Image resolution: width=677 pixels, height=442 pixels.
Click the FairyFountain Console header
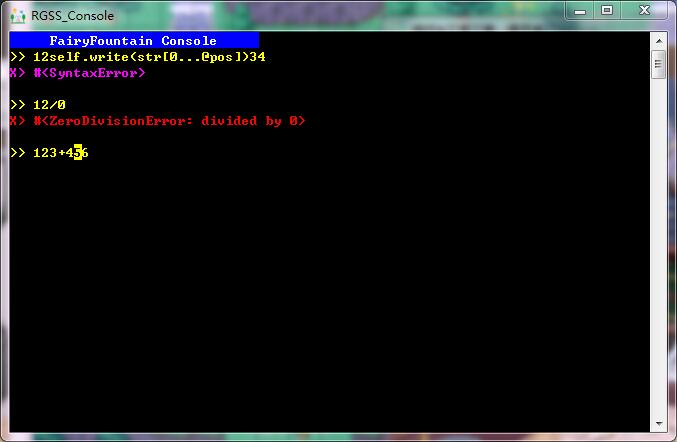click(x=134, y=41)
